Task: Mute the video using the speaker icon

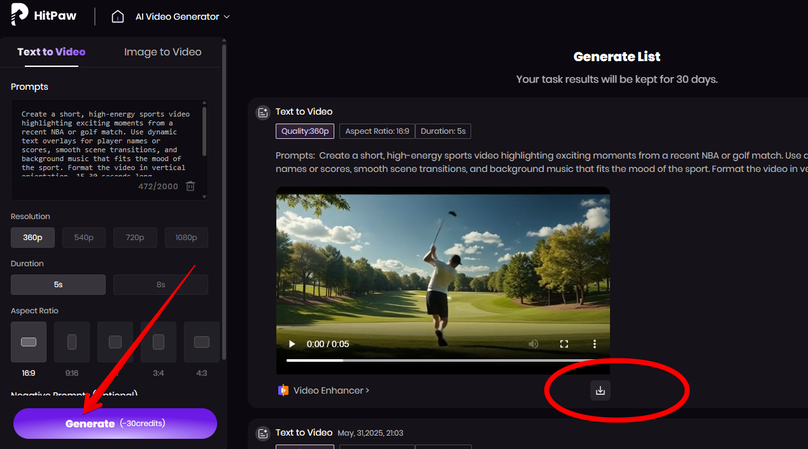Action: (533, 344)
